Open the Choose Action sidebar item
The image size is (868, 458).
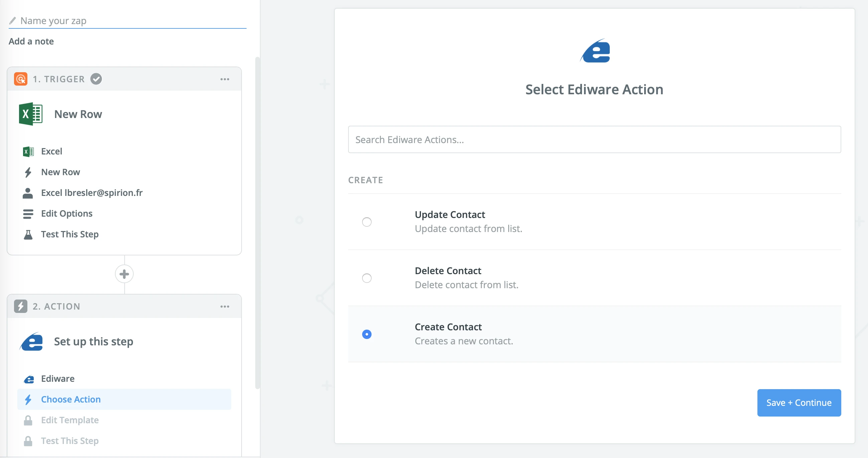[x=71, y=399]
